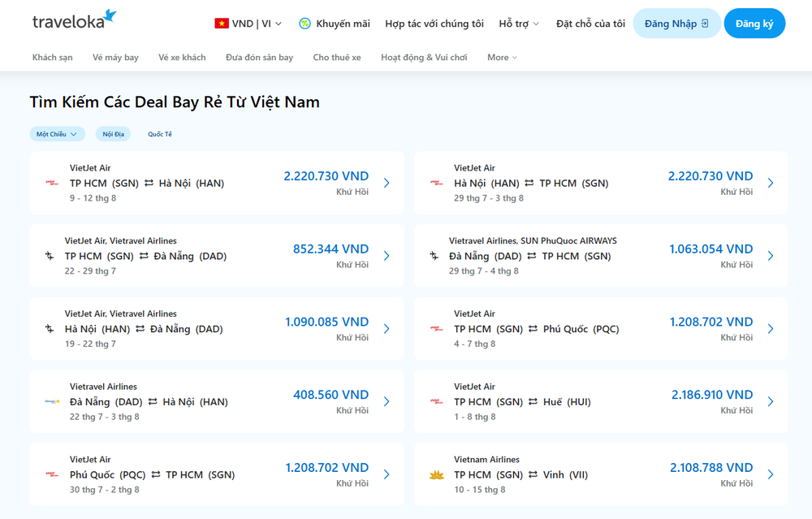
Task: Open Đặt chỗ của tôi
Action: [x=590, y=24]
